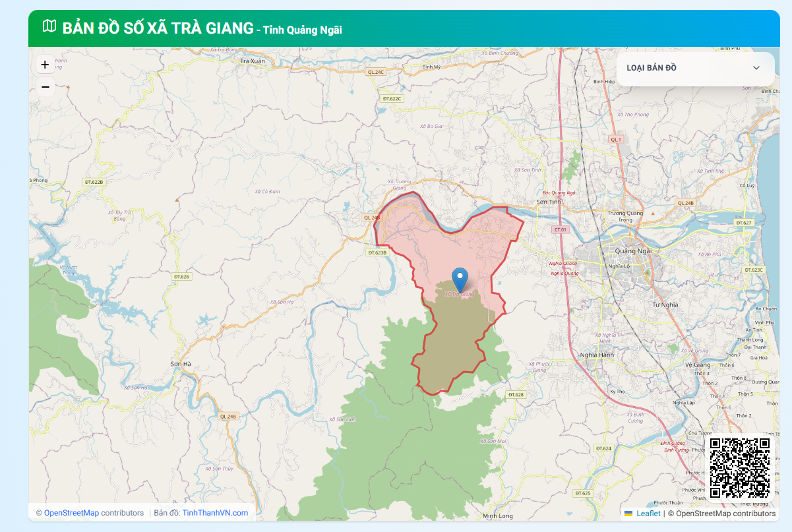
Task: Click the ĐT.628 road shield
Action: click(516, 394)
